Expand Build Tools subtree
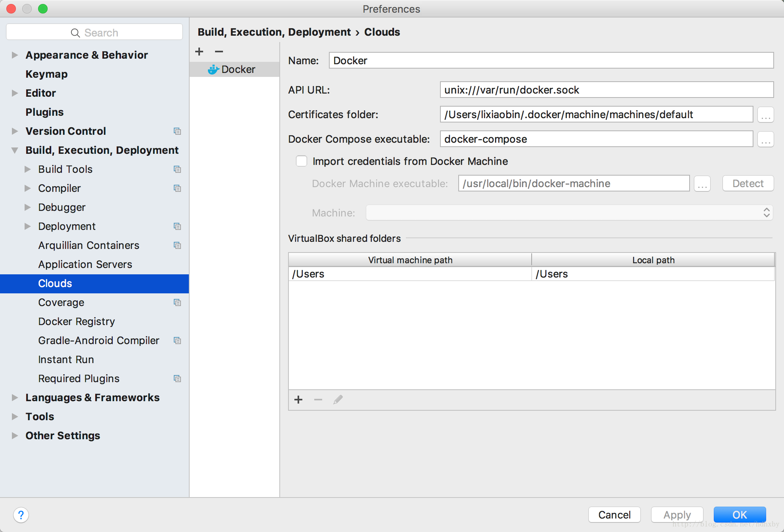The width and height of the screenshot is (784, 532). [x=27, y=169]
